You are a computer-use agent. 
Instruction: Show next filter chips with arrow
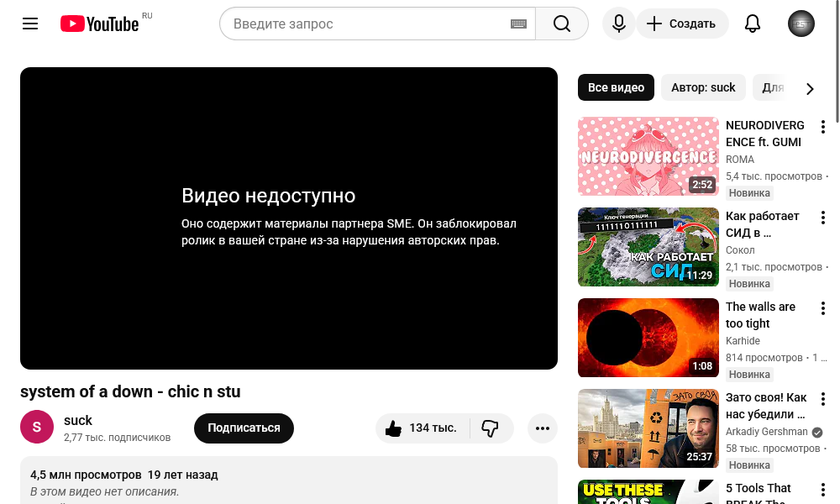(810, 89)
